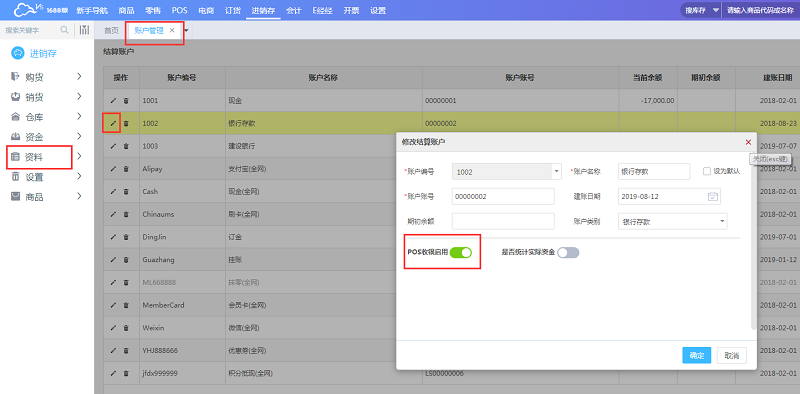Click the 进销存 piggy bank icon
The image size is (800, 394).
(18, 53)
